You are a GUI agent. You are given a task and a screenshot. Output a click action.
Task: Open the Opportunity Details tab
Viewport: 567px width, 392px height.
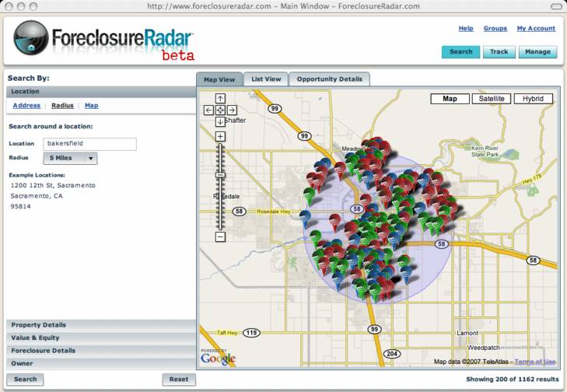click(329, 79)
